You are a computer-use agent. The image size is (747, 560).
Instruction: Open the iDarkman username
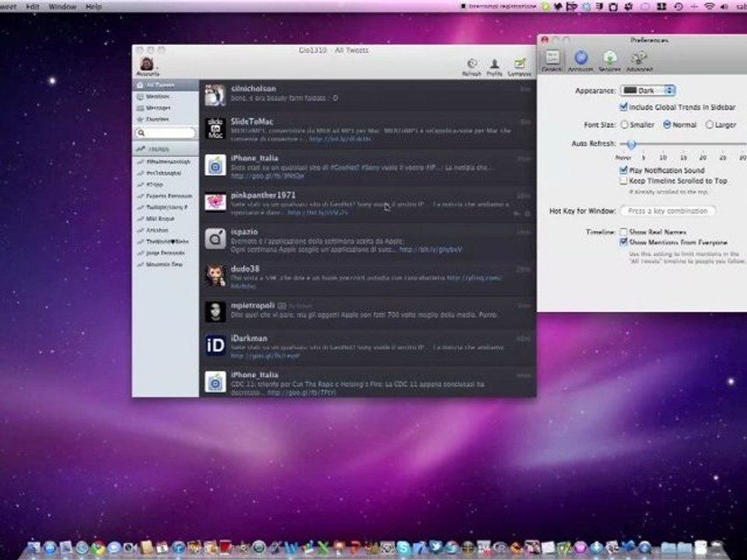click(249, 338)
